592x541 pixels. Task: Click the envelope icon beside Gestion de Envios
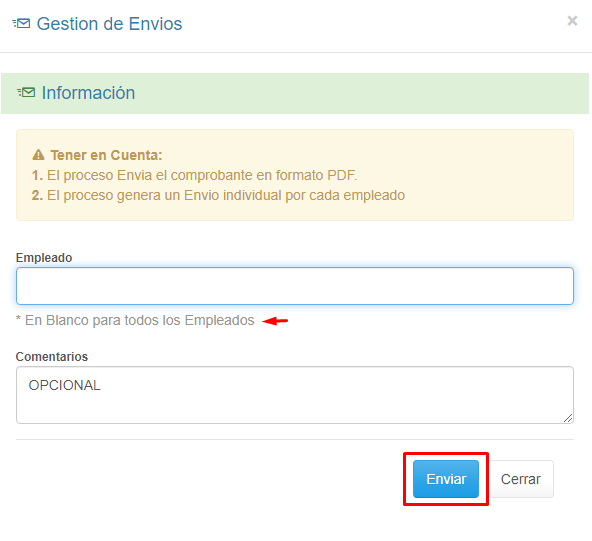tap(21, 23)
